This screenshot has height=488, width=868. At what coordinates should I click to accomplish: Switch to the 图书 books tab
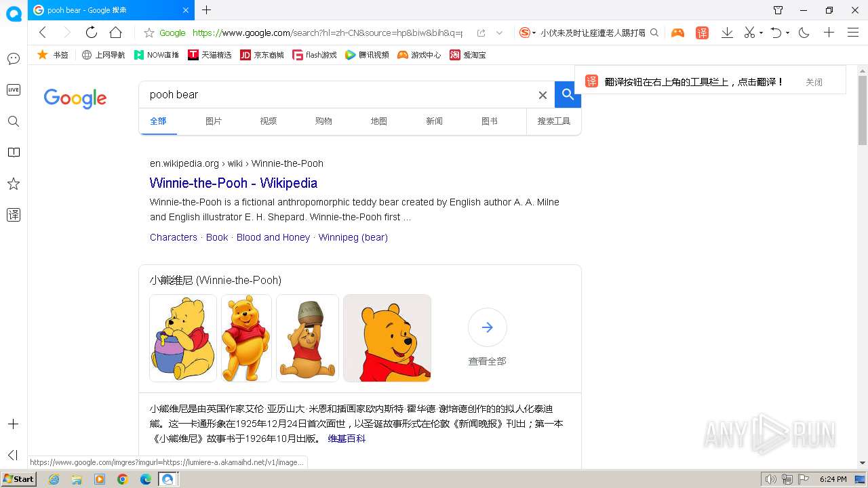(x=490, y=121)
